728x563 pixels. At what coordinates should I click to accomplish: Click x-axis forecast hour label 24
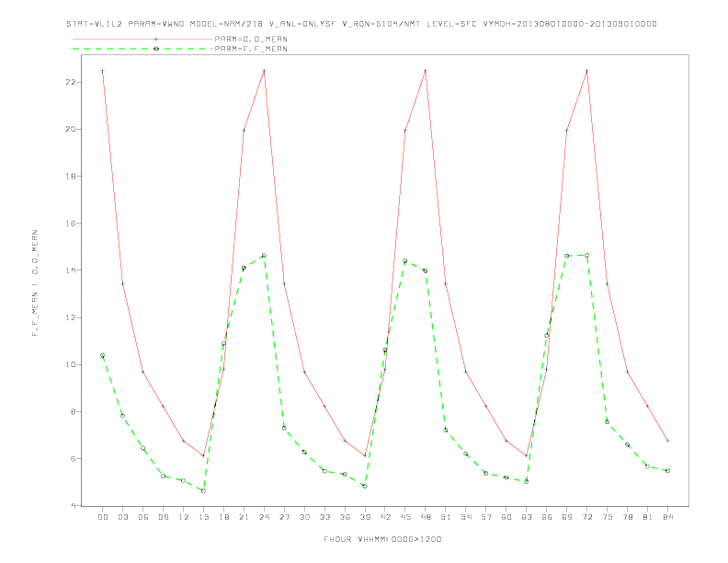click(x=264, y=517)
